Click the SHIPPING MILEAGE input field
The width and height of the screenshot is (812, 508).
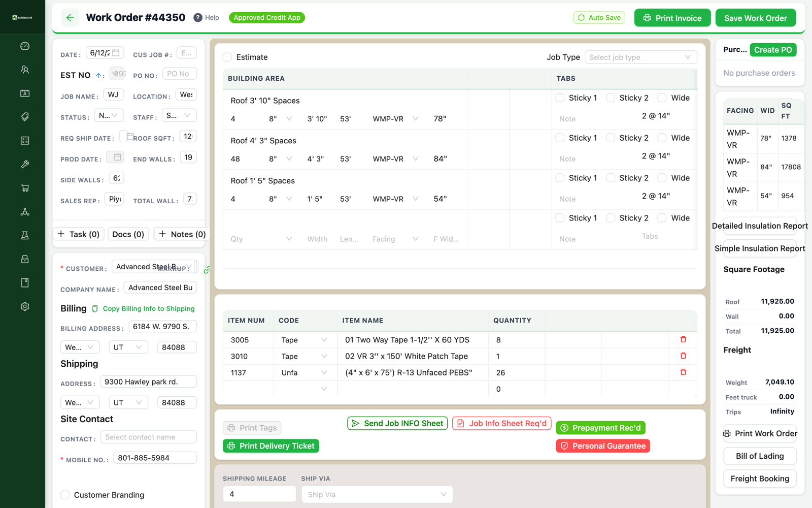[259, 494]
